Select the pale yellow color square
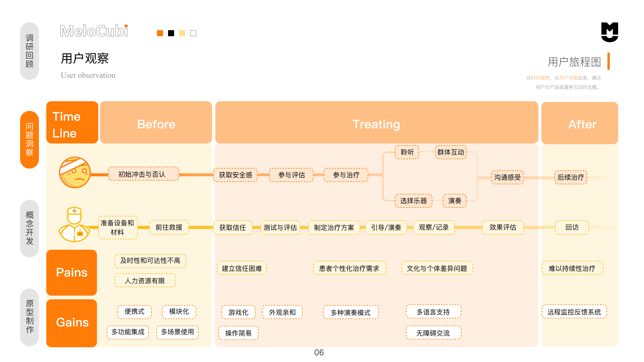 182,33
